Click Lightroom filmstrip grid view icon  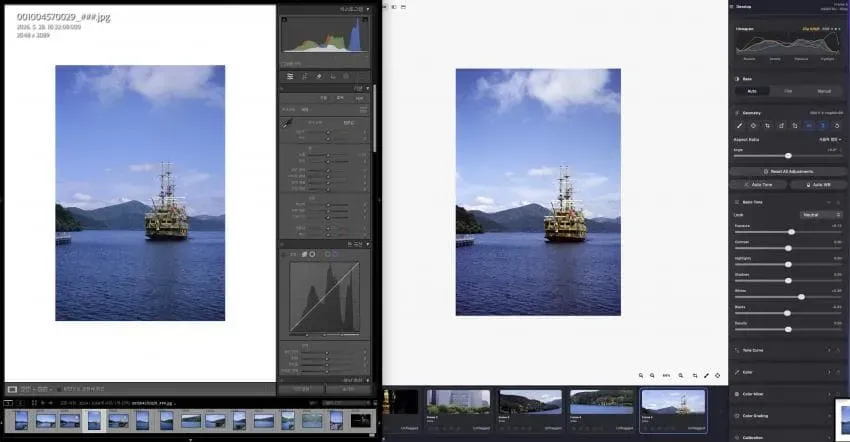coord(34,403)
